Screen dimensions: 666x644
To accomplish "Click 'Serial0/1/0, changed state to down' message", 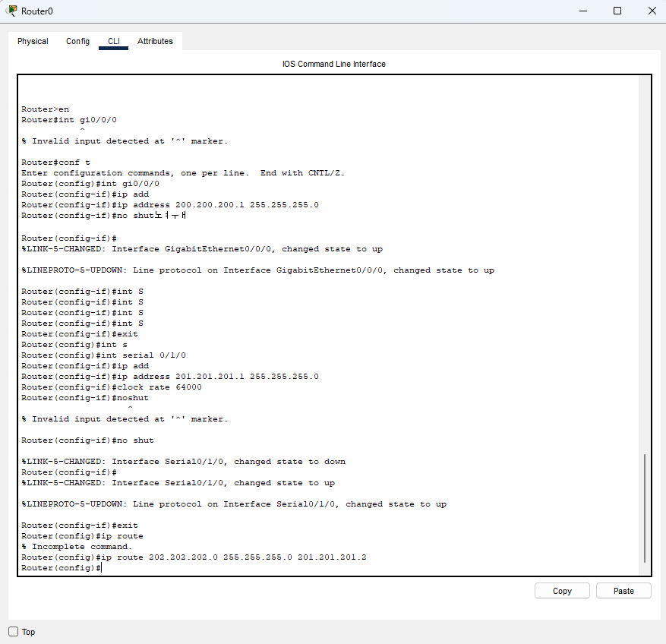I will point(184,462).
